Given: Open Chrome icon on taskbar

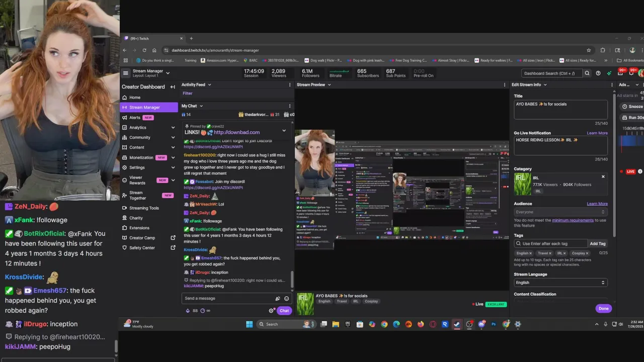Looking at the screenshot, I should click(x=384, y=324).
